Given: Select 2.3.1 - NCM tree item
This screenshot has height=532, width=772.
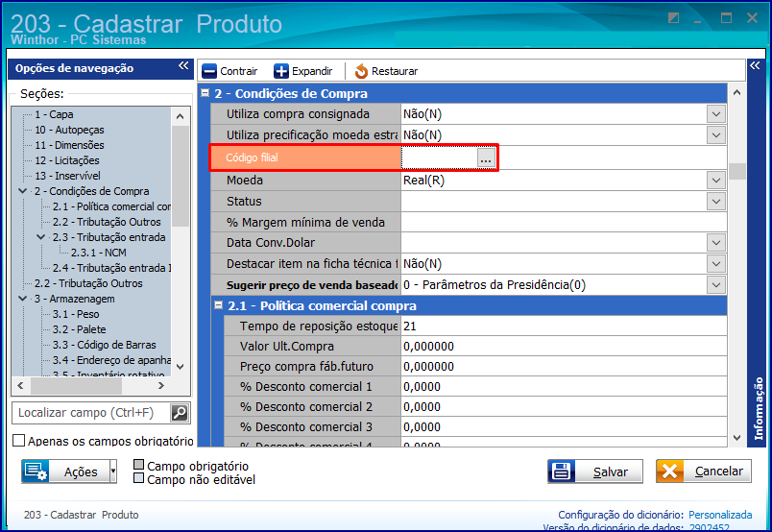Looking at the screenshot, I should [x=99, y=253].
